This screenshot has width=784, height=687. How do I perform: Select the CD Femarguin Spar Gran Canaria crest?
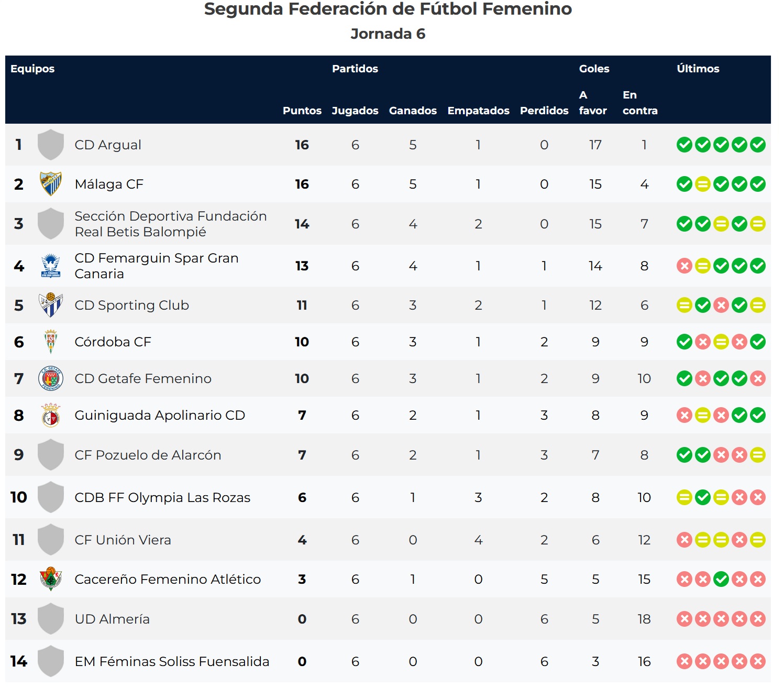[51, 266]
